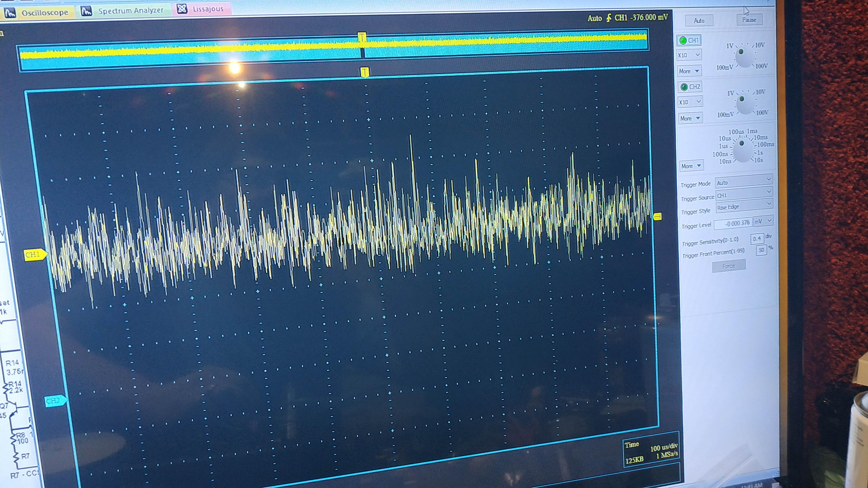Click the 125KB memory depth readout
The width and height of the screenshot is (868, 488).
[634, 460]
